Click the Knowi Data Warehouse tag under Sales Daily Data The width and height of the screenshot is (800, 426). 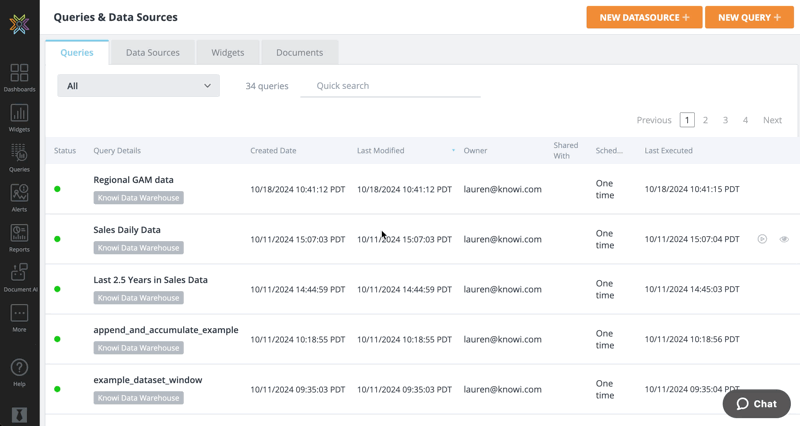[138, 247]
